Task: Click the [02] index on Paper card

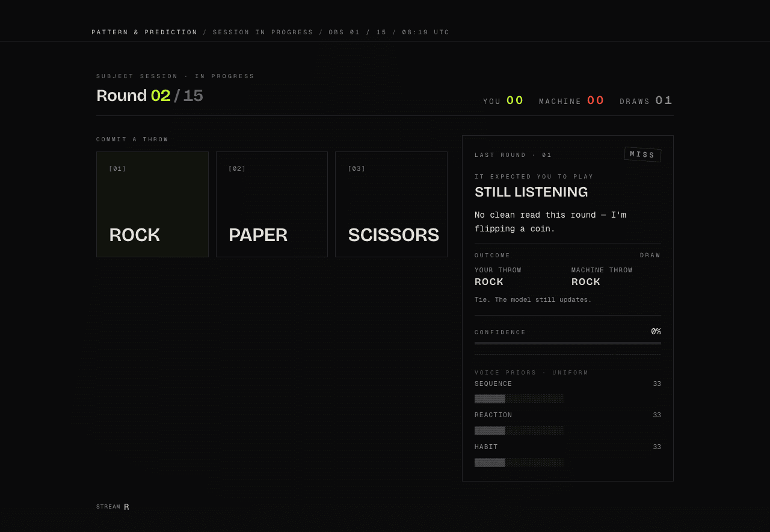Action: tap(237, 169)
